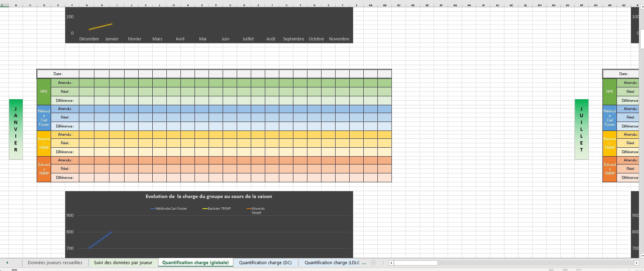Screen dimensions: 644x271
Task: Select the Banister TRIMP cell in Juillet table
Action: coord(610,143)
